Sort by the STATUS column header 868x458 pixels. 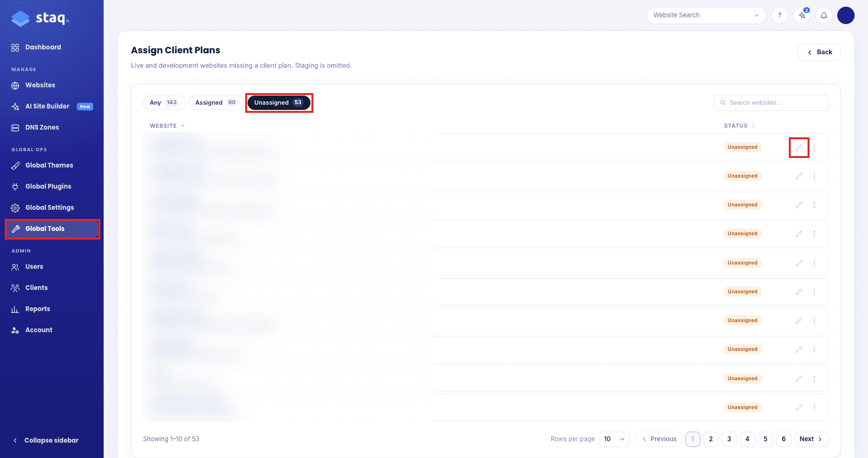[739, 126]
